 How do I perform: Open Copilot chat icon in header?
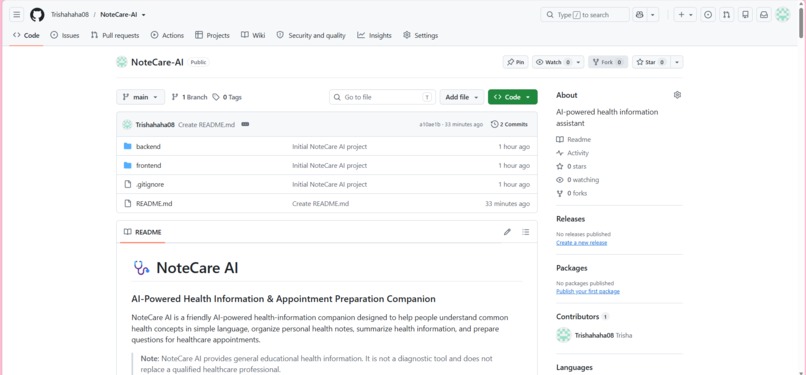pyautogui.click(x=639, y=15)
